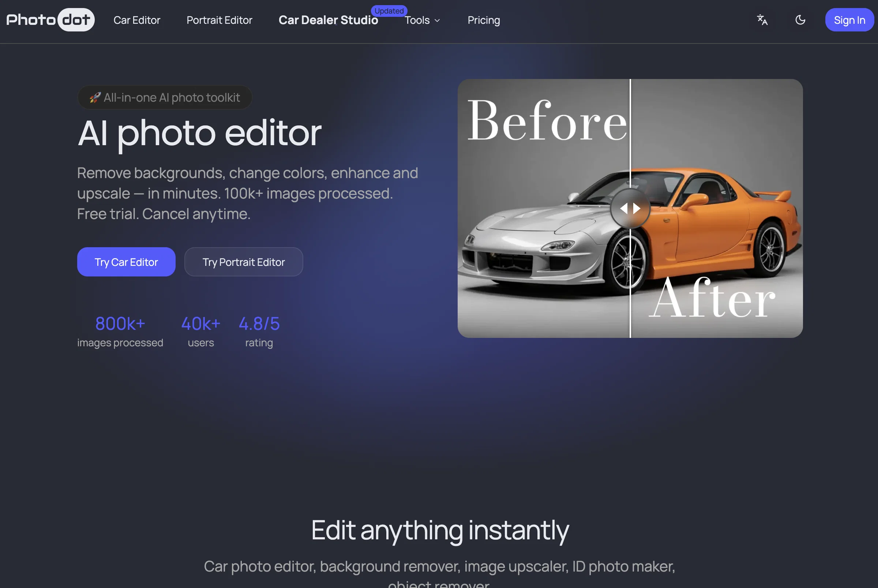Click the Try Car Editor button

tap(126, 262)
